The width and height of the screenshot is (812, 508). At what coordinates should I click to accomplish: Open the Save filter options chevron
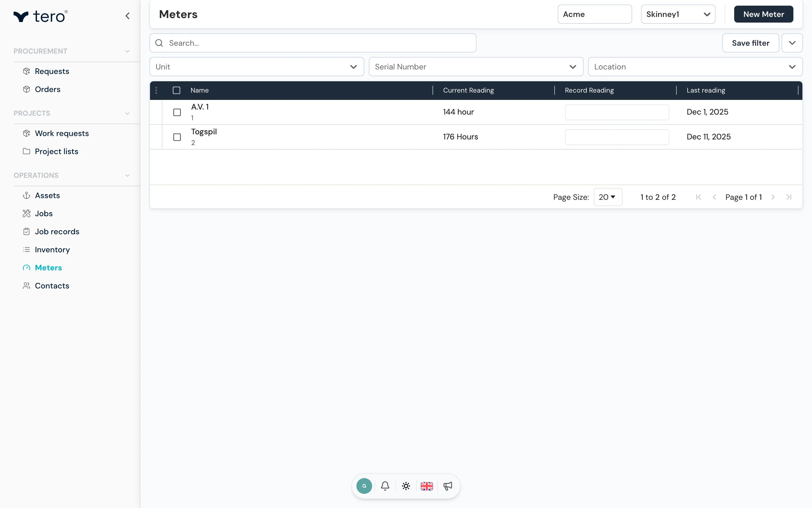point(792,43)
